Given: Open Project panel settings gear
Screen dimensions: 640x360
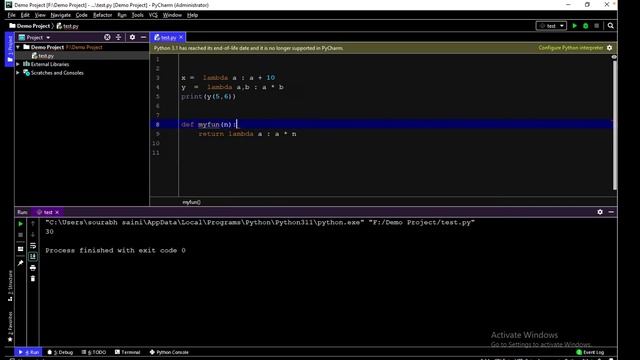Looking at the screenshot, I should pos(132,37).
